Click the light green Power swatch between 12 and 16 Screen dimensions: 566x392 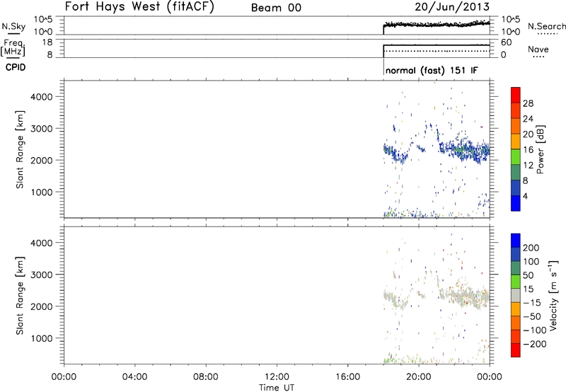(516, 156)
